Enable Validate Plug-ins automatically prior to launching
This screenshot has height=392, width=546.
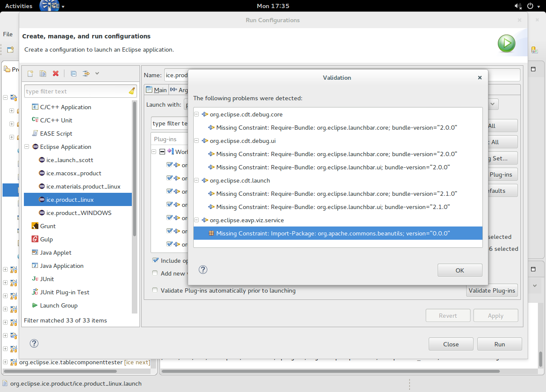155,290
